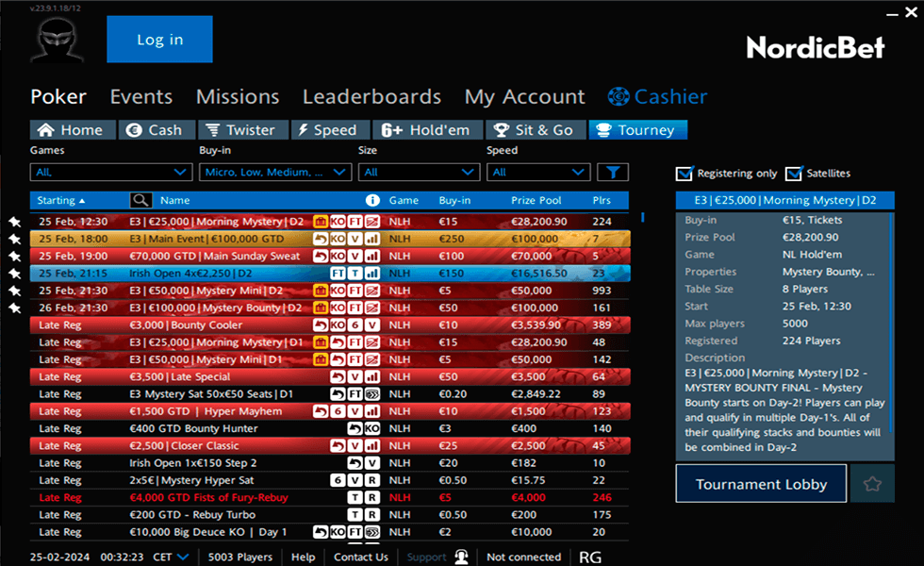This screenshot has width=924, height=566.
Task: Click the favorite star beside Tournament Lobby
Action: point(873,484)
